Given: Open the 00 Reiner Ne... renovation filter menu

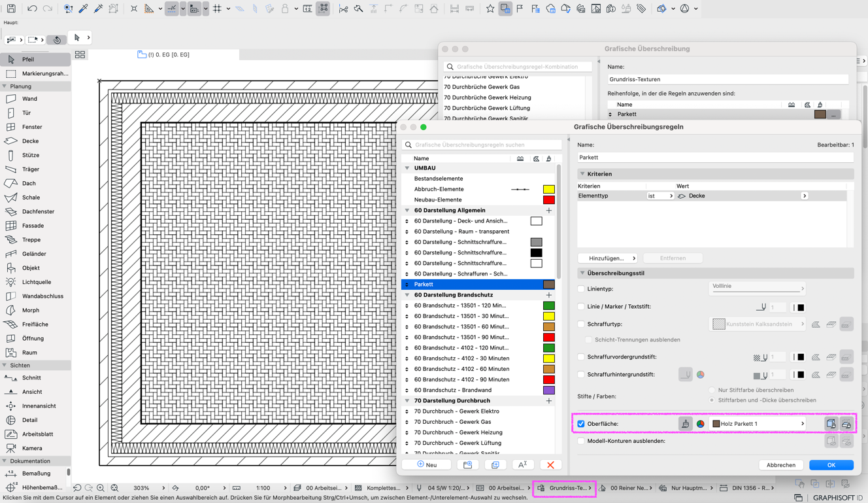Looking at the screenshot, I should tap(627, 488).
